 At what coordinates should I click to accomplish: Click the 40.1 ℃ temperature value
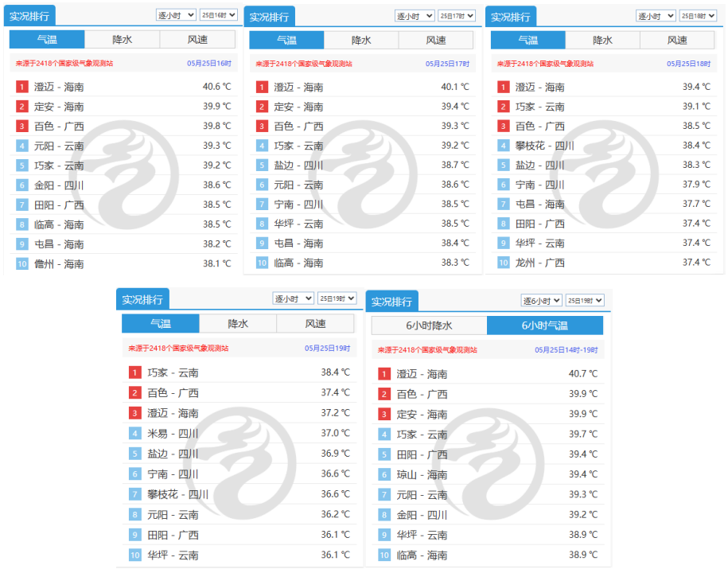pyautogui.click(x=455, y=87)
